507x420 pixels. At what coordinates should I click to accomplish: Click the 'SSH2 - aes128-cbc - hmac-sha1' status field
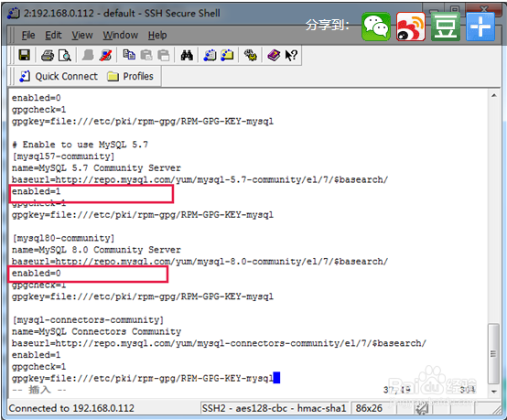click(274, 408)
